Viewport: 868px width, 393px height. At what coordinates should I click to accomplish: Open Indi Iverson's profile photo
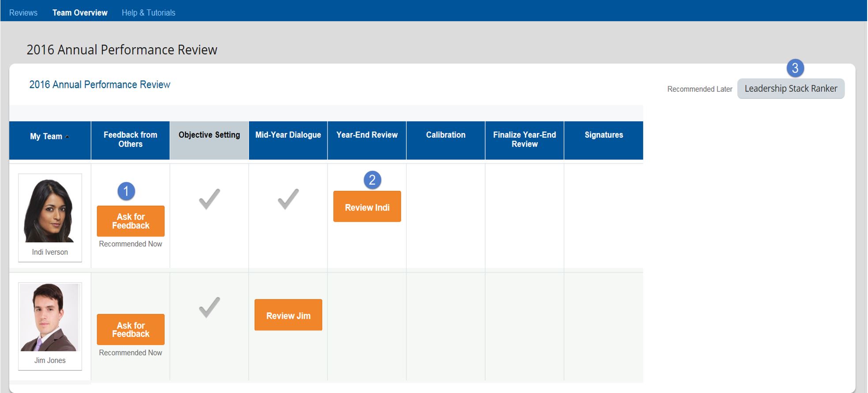pos(49,211)
